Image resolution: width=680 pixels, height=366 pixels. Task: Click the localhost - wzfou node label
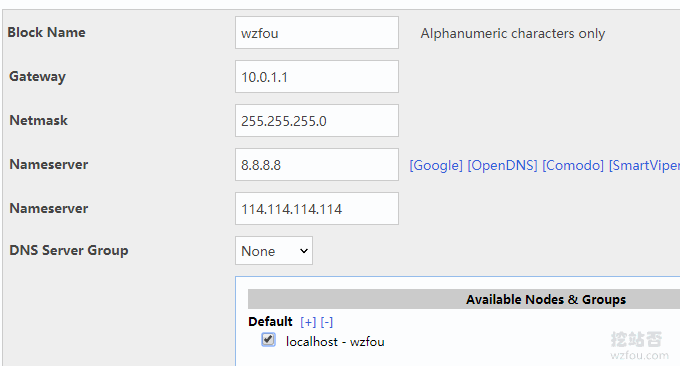point(335,342)
